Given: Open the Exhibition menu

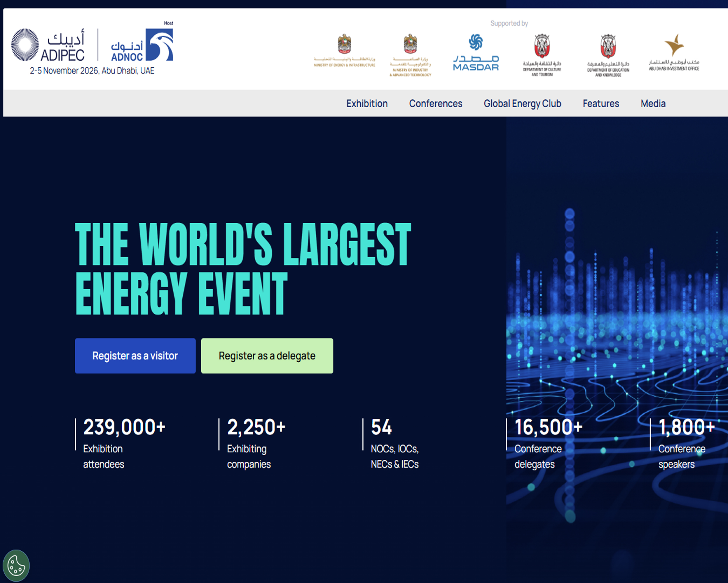Looking at the screenshot, I should pos(367,103).
